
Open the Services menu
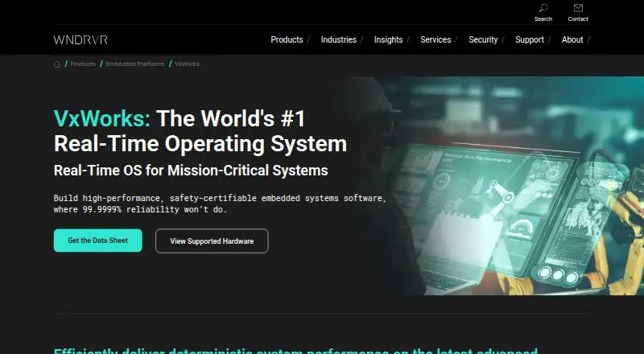436,40
